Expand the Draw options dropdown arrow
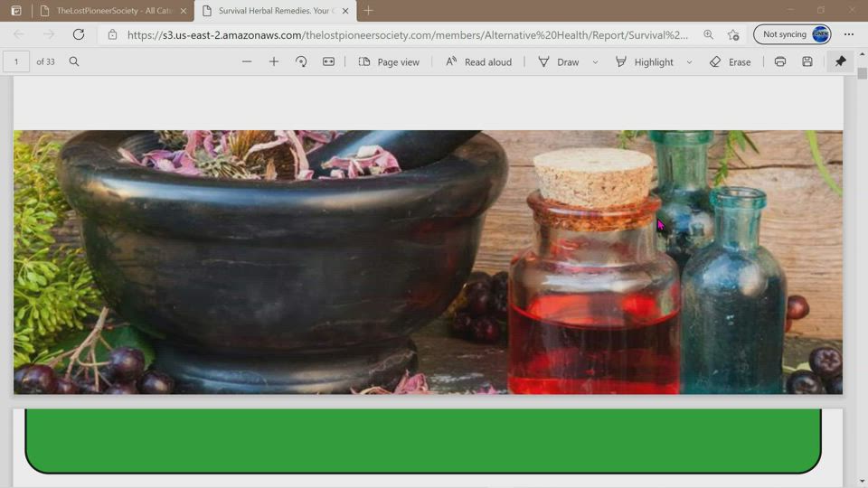The image size is (868, 488). pyautogui.click(x=595, y=62)
